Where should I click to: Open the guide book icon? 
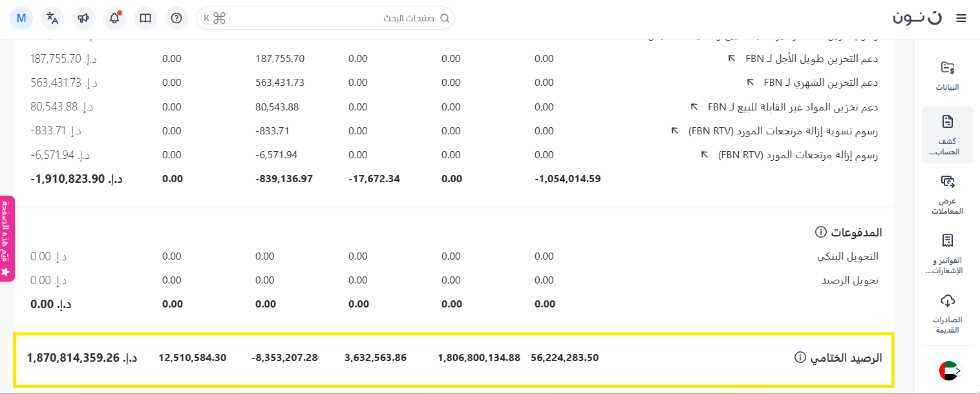(145, 18)
